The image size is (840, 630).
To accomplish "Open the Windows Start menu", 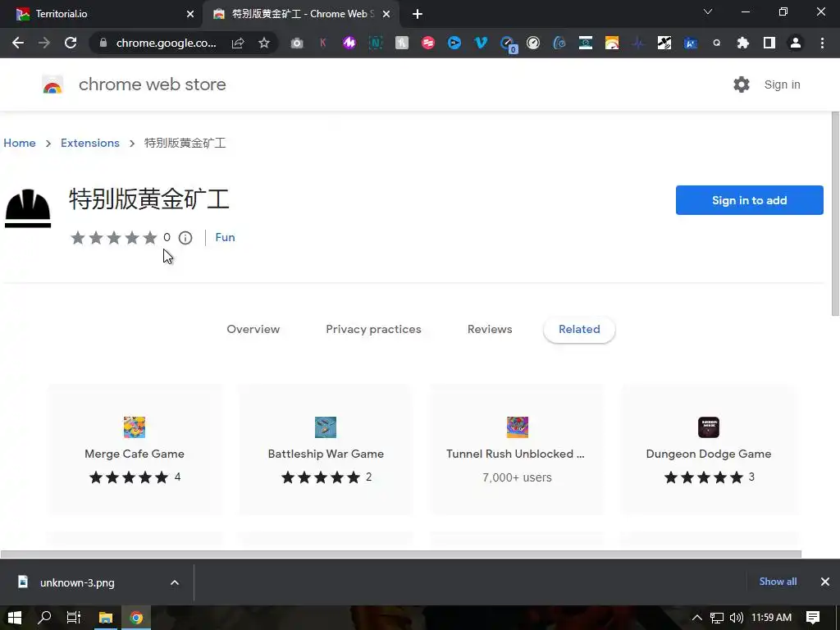I will point(15,618).
